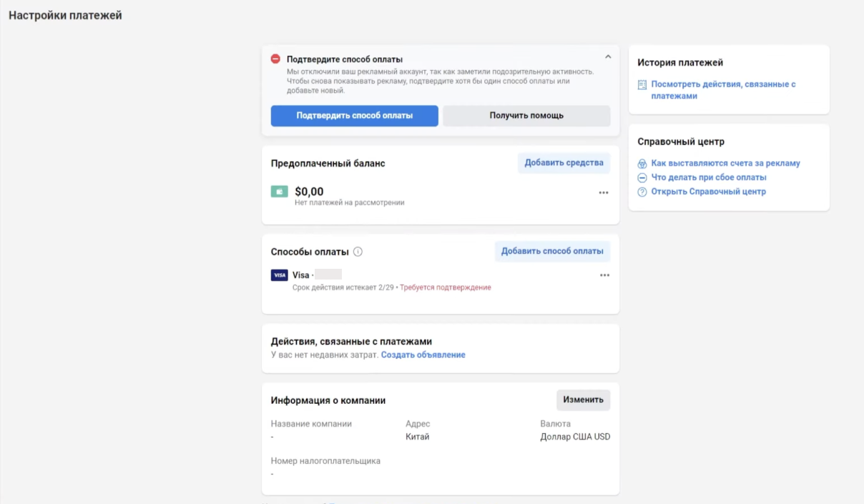This screenshot has height=504, width=864.
Task: Click the Visa card logo icon
Action: (x=279, y=275)
